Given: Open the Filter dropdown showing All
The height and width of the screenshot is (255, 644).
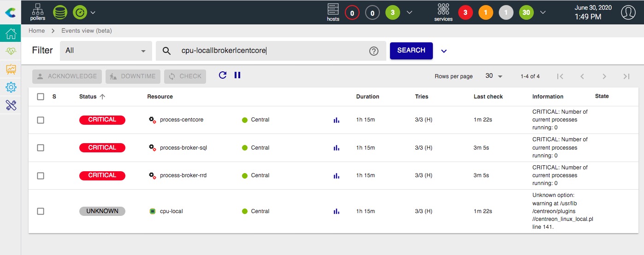Looking at the screenshot, I should [106, 51].
